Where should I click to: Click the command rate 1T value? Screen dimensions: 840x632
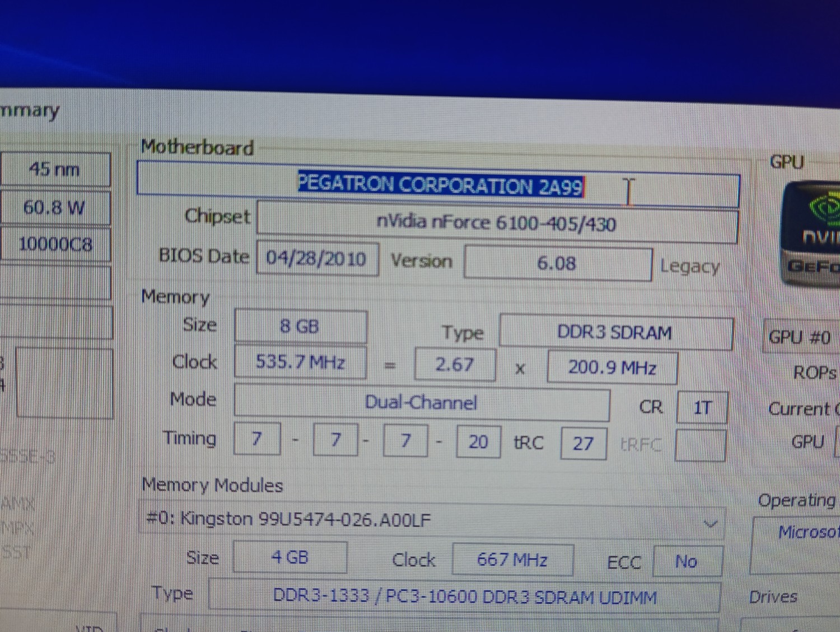click(702, 408)
